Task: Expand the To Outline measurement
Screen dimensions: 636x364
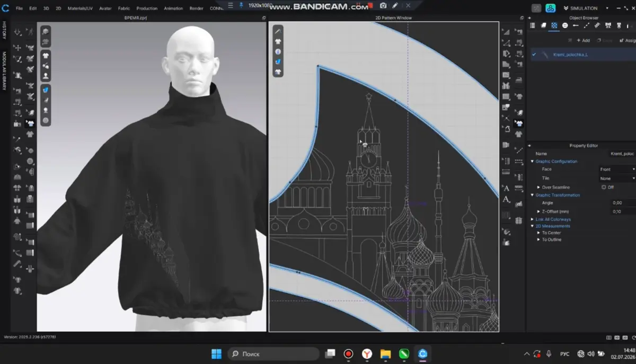Action: tap(539, 239)
